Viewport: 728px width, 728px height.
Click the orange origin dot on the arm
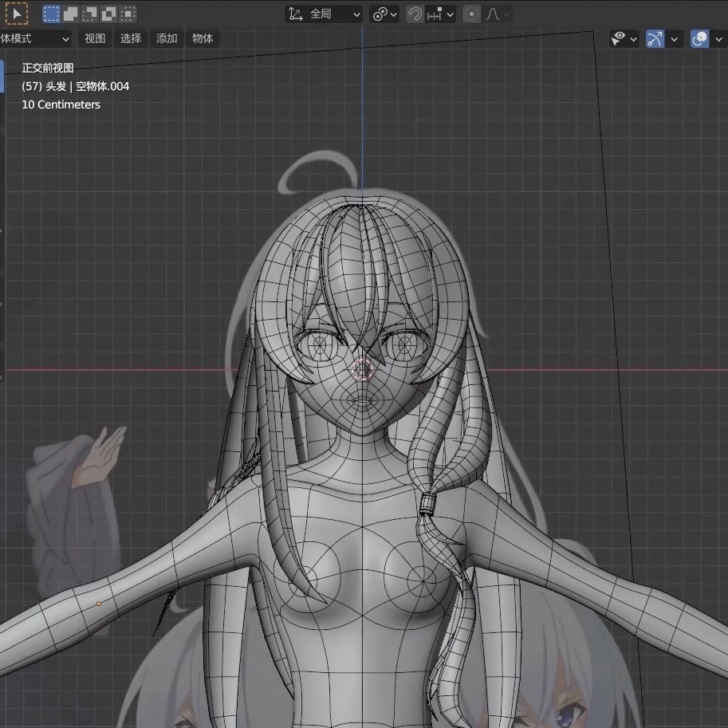pyautogui.click(x=98, y=604)
